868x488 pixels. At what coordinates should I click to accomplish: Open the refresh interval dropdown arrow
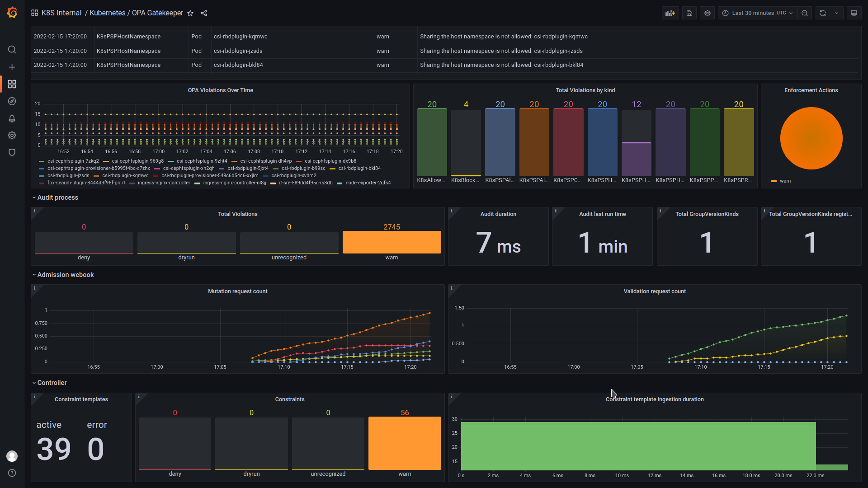coord(836,13)
